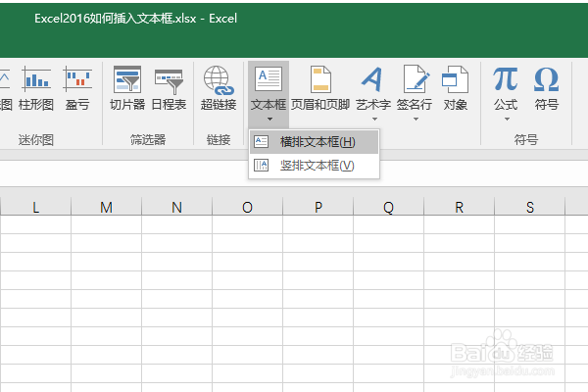Select column N header
This screenshot has height=392, width=588.
tap(176, 207)
